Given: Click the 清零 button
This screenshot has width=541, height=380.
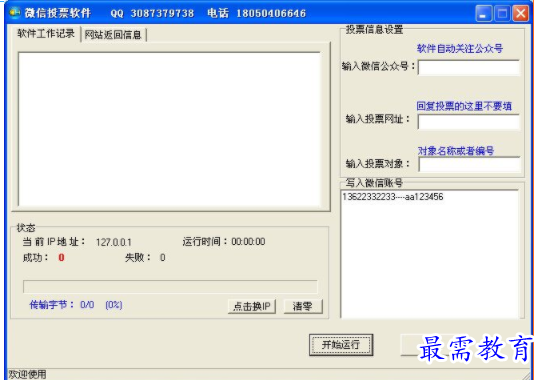Looking at the screenshot, I should click(303, 306).
